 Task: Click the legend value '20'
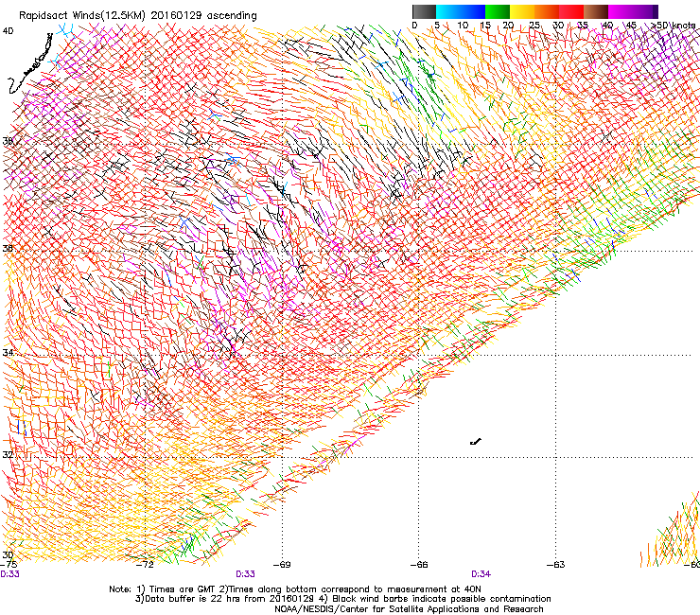508,25
